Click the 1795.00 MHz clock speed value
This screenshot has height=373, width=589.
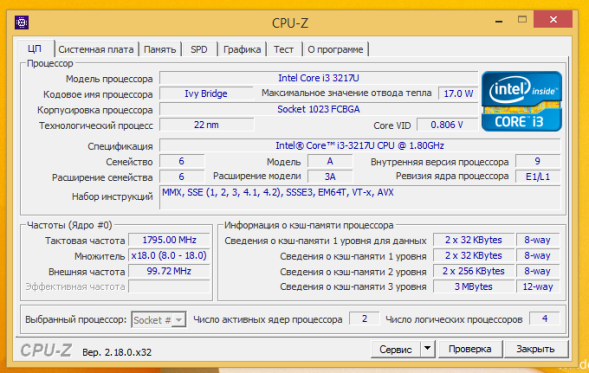point(169,240)
